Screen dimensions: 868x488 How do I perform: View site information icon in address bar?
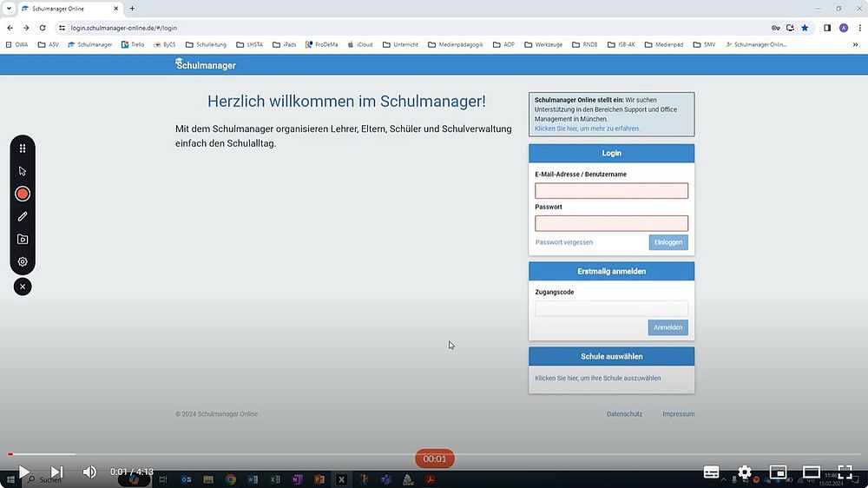click(62, 28)
